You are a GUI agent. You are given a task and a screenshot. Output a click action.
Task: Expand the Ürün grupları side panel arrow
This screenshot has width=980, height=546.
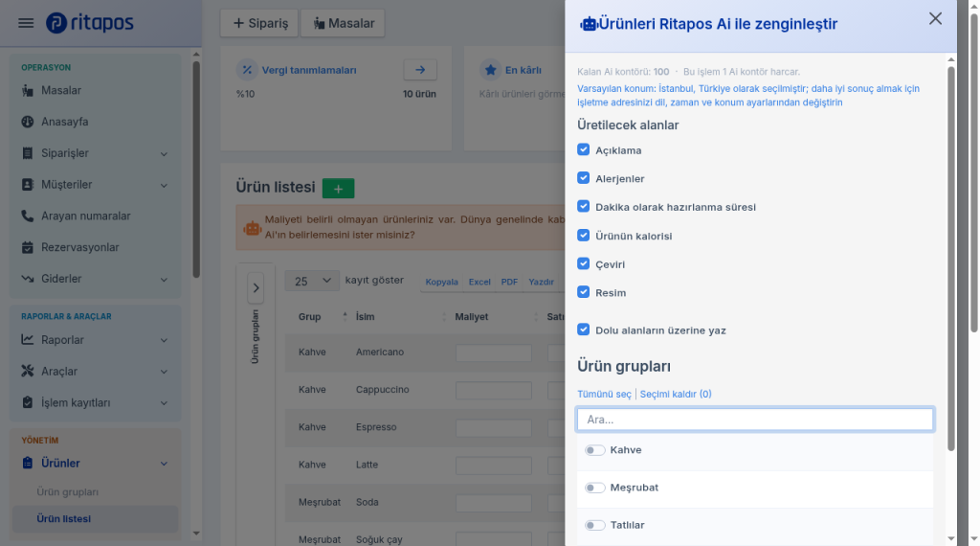(x=256, y=288)
